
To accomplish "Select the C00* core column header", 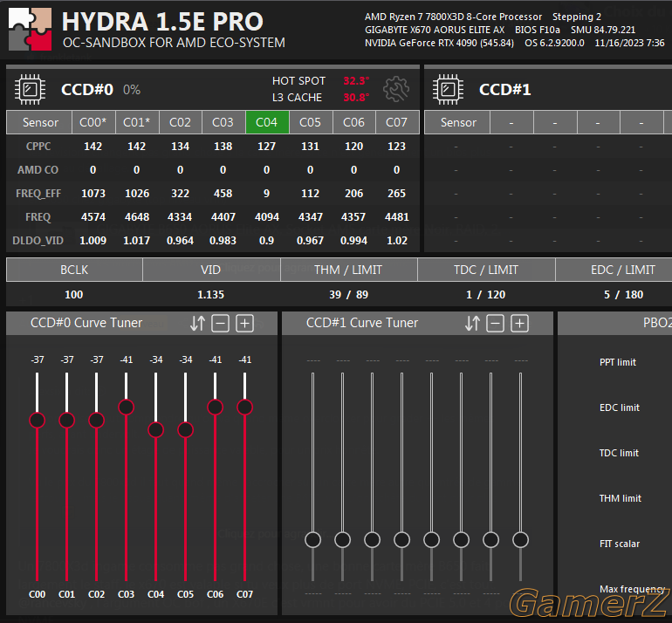I will click(93, 122).
